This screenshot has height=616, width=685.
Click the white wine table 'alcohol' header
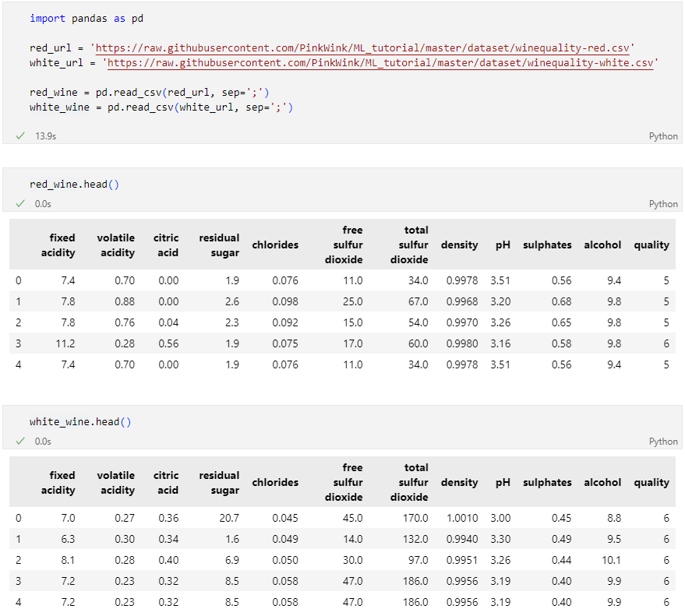602,482
